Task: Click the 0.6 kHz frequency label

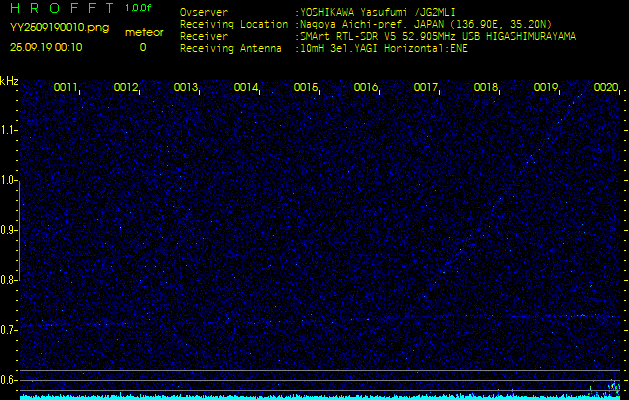Action: click(x=9, y=380)
